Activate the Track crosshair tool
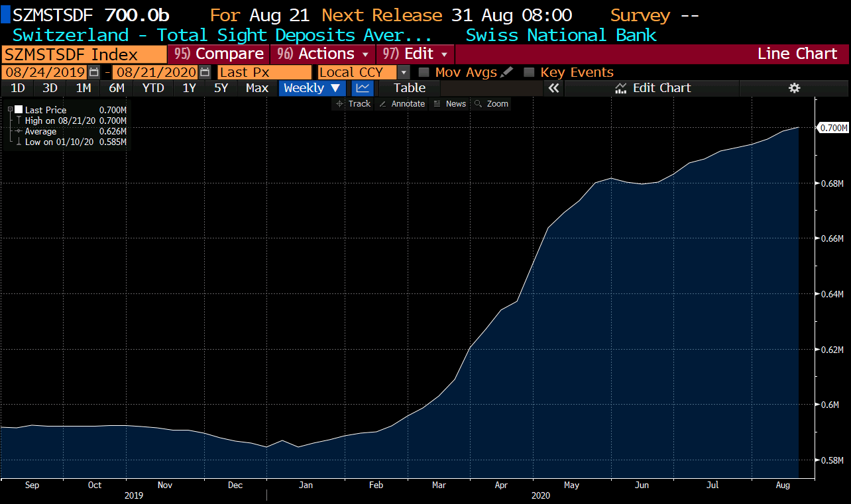851x504 pixels. pos(353,104)
